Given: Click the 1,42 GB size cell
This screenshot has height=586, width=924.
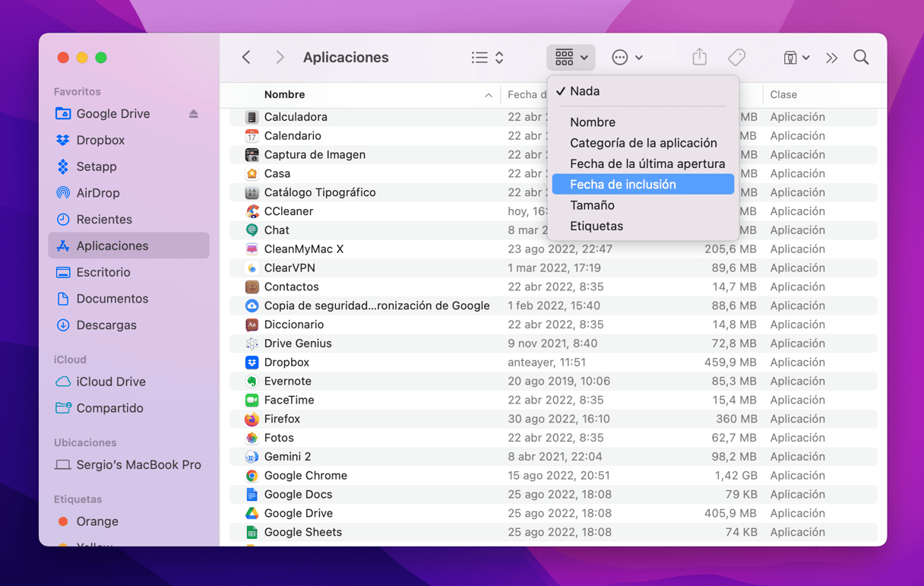Looking at the screenshot, I should pos(736,476).
